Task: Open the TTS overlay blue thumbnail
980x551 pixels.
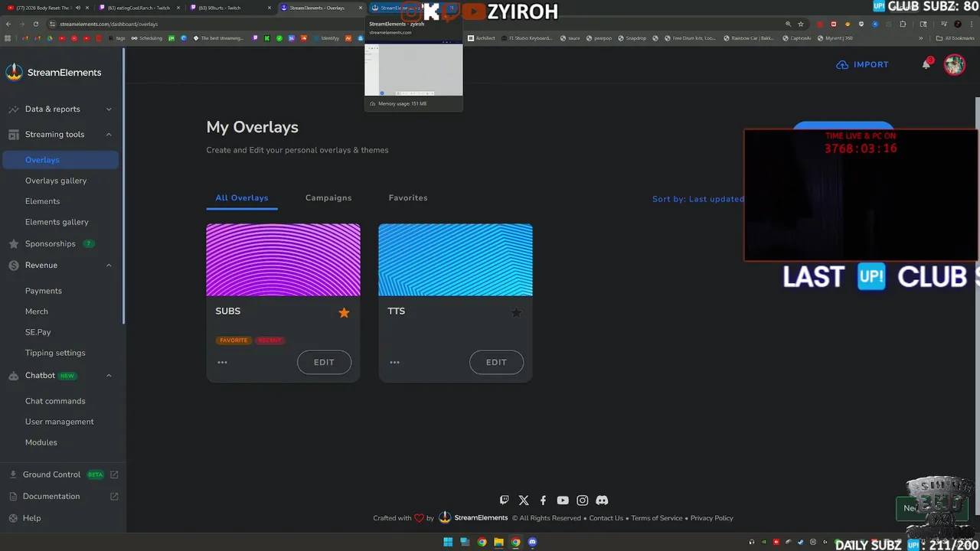Action: (456, 259)
